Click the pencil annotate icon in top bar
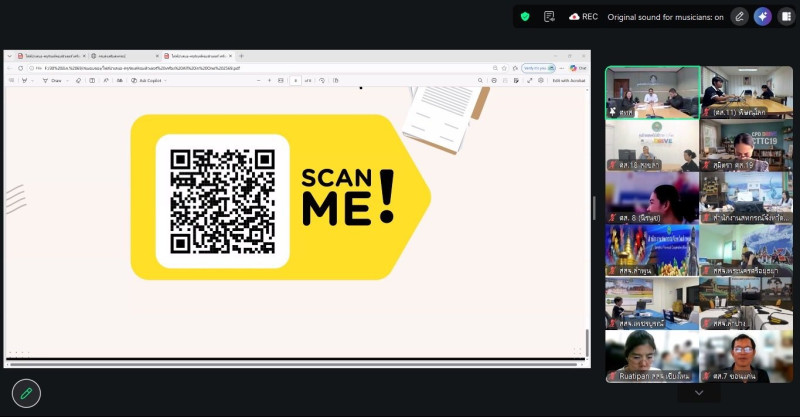This screenshot has height=417, width=800. 739,16
